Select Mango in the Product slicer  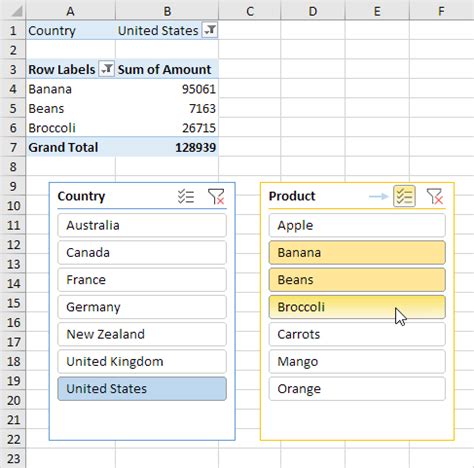click(357, 361)
